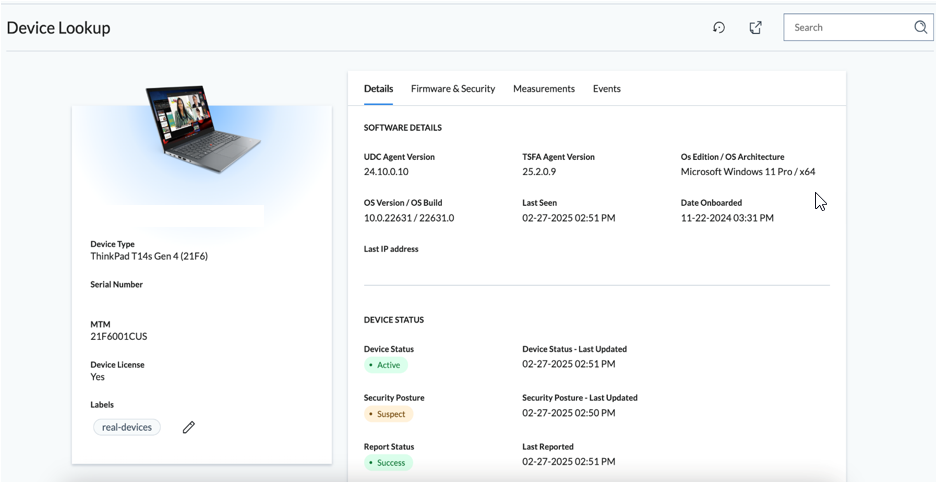Screen dimensions: 938x487
Task: Click the Microsoft Windows 11 Pro / x64 text
Action: pyautogui.click(x=748, y=172)
